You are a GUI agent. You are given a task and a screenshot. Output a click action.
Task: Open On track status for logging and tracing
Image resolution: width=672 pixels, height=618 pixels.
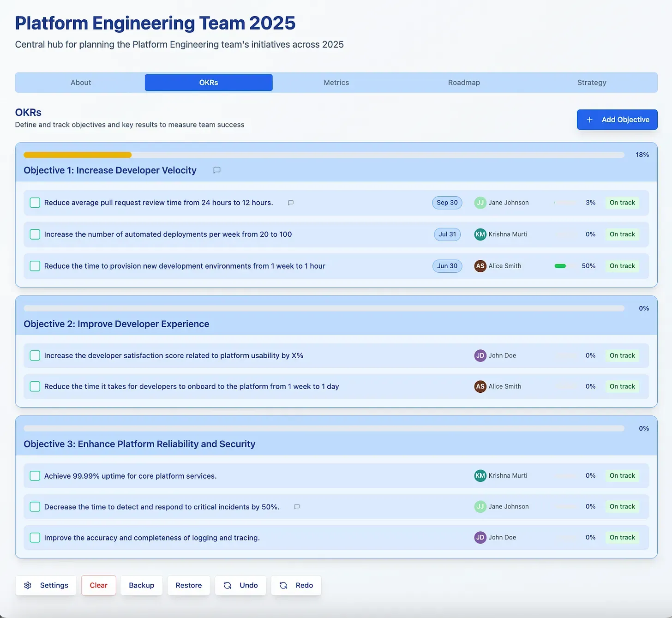pyautogui.click(x=622, y=537)
